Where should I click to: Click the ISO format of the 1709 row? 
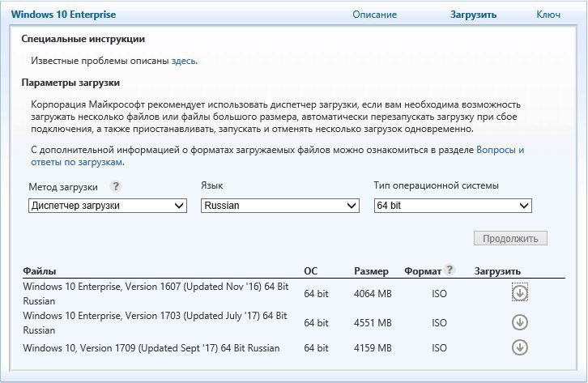tap(439, 347)
